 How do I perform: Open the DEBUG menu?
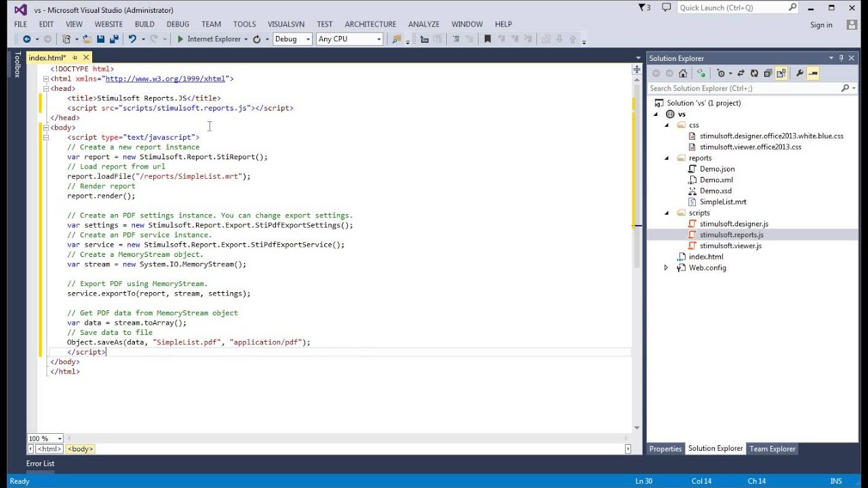(x=178, y=24)
